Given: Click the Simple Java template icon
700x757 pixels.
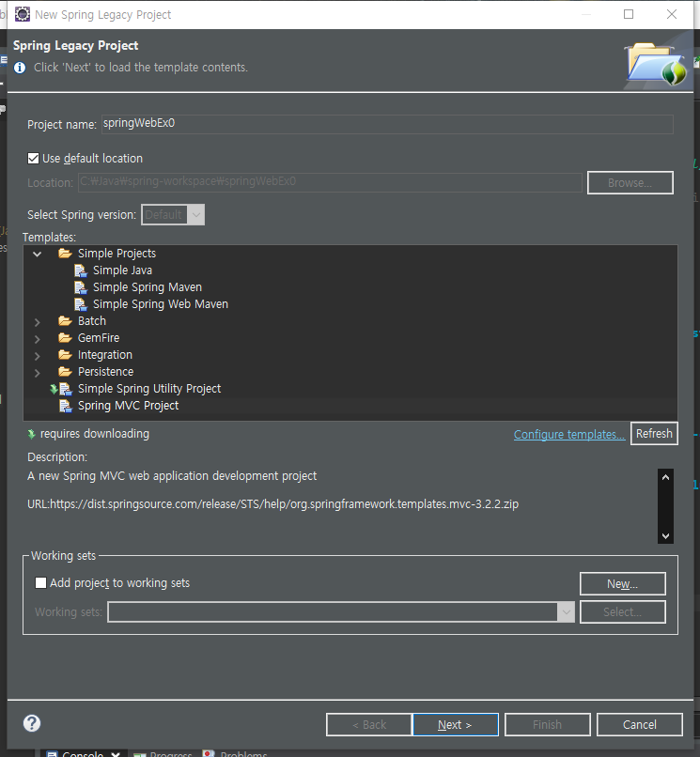Looking at the screenshot, I should (x=81, y=270).
